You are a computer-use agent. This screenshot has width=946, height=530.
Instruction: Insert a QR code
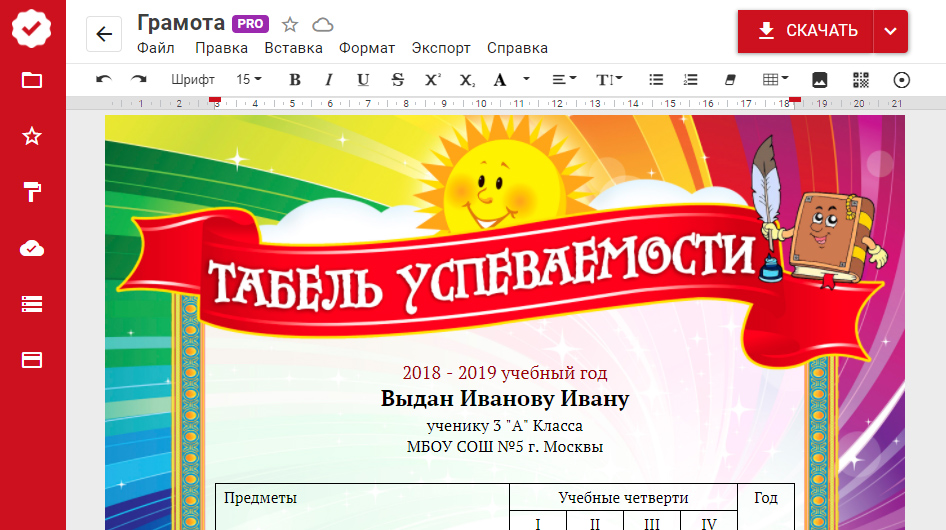click(x=860, y=80)
